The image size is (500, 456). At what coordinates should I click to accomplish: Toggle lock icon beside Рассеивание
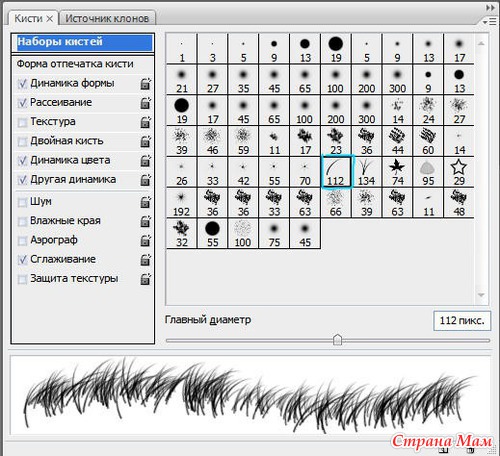tap(146, 103)
